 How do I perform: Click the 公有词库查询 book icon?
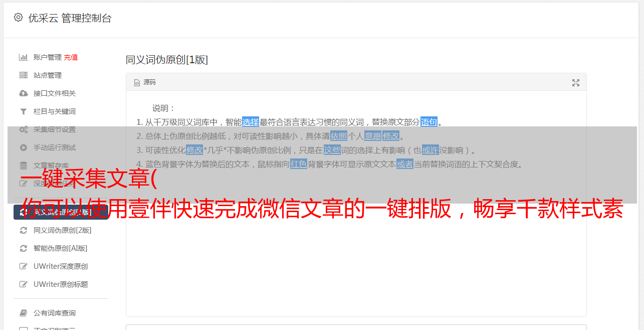click(23, 313)
